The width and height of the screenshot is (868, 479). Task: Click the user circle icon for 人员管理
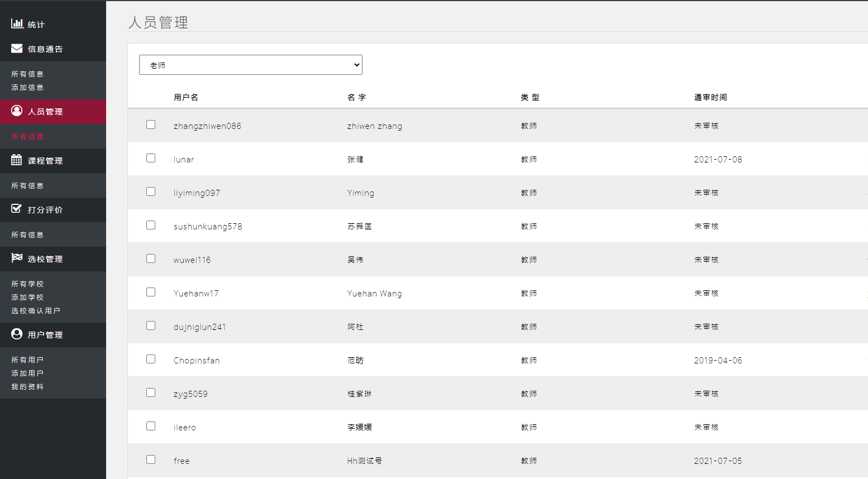pos(17,111)
